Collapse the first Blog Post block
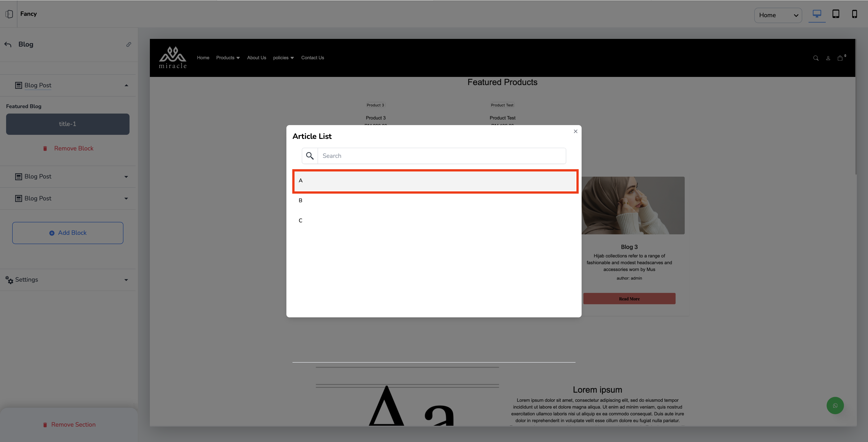868x442 pixels. (126, 85)
